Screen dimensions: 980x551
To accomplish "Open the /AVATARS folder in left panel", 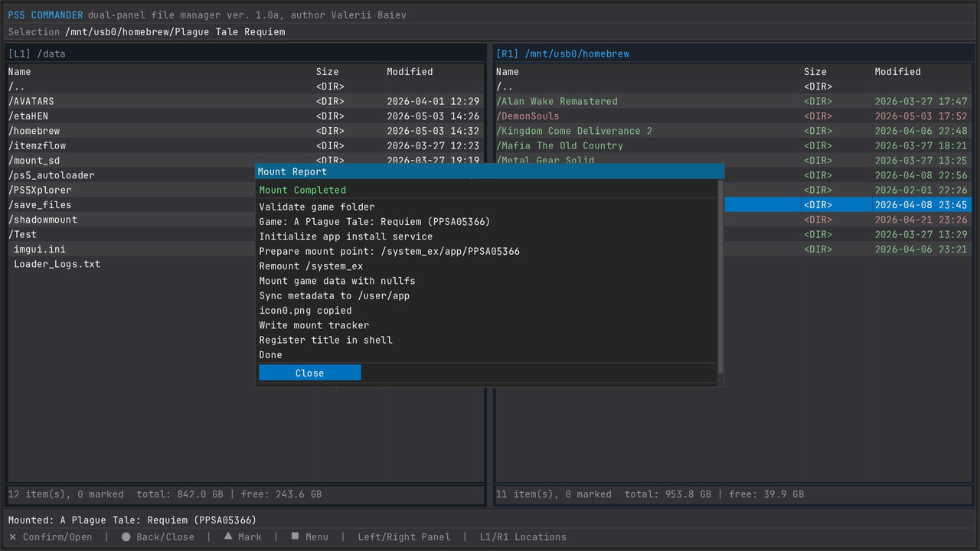I will coord(246,101).
